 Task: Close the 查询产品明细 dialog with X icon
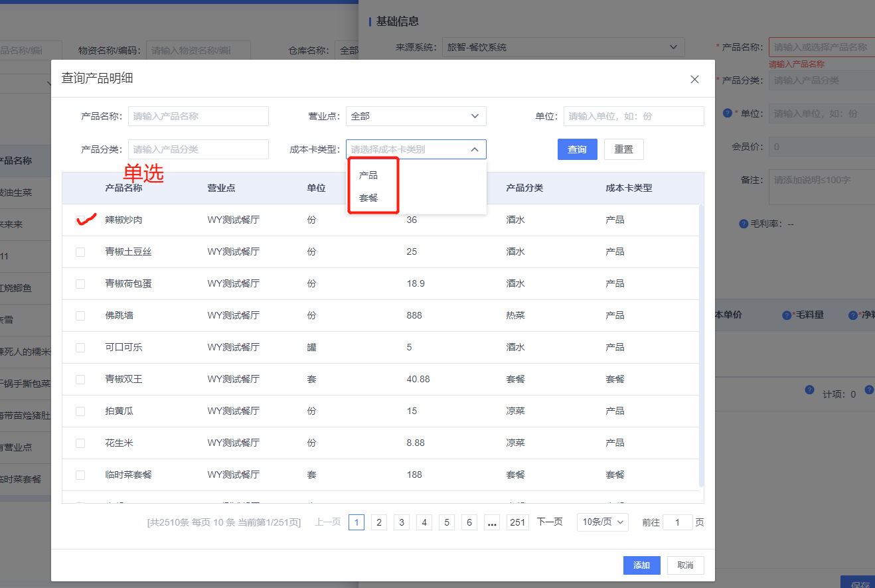pos(694,79)
